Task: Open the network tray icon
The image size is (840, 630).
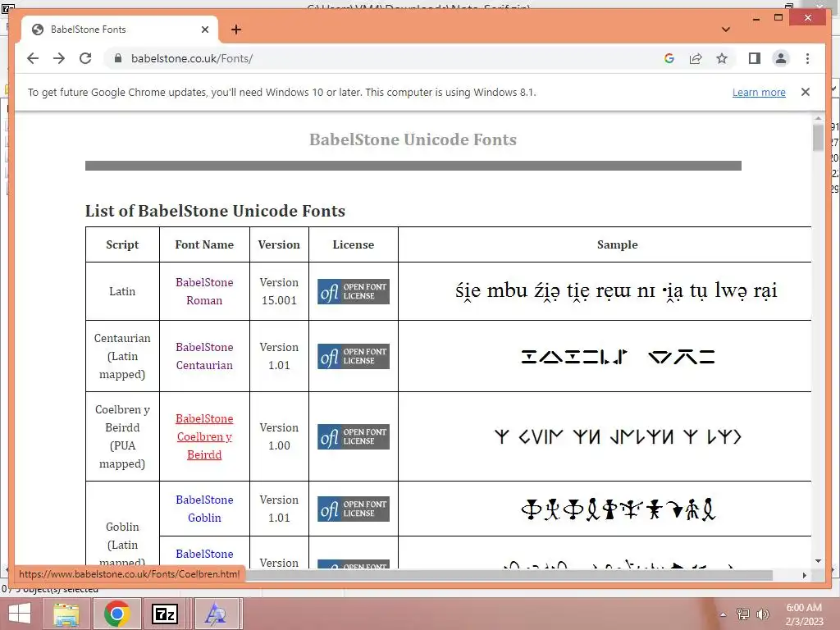Action: (743, 614)
